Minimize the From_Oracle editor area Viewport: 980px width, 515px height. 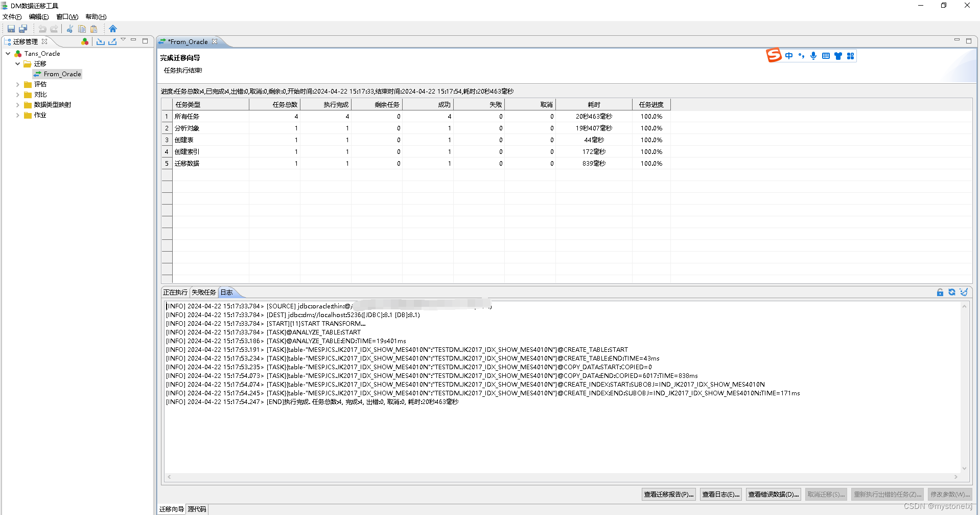tap(957, 39)
